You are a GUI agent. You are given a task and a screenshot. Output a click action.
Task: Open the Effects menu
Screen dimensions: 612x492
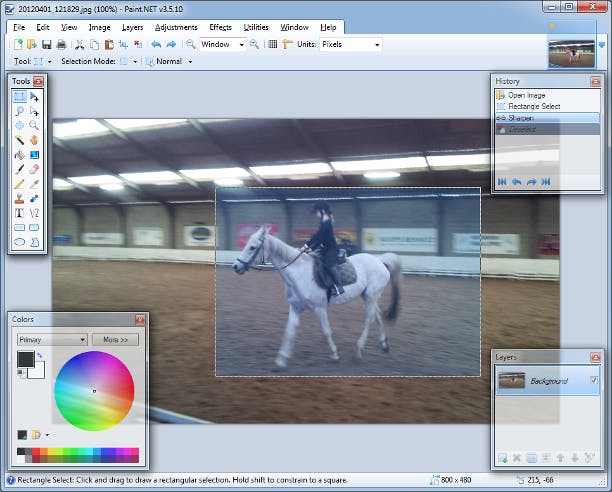[x=221, y=27]
